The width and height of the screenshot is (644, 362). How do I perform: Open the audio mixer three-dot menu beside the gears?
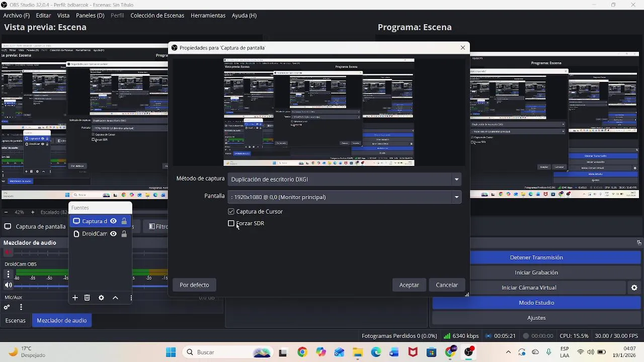[21, 307]
